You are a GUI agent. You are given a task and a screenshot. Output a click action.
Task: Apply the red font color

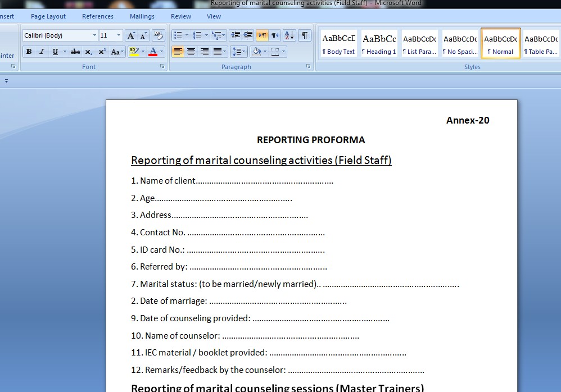(x=152, y=52)
